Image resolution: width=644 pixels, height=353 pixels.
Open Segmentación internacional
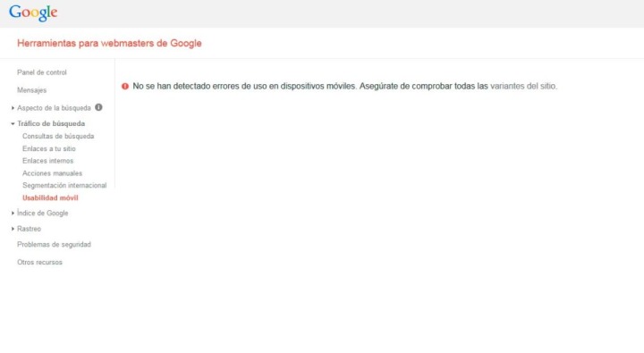tap(64, 186)
